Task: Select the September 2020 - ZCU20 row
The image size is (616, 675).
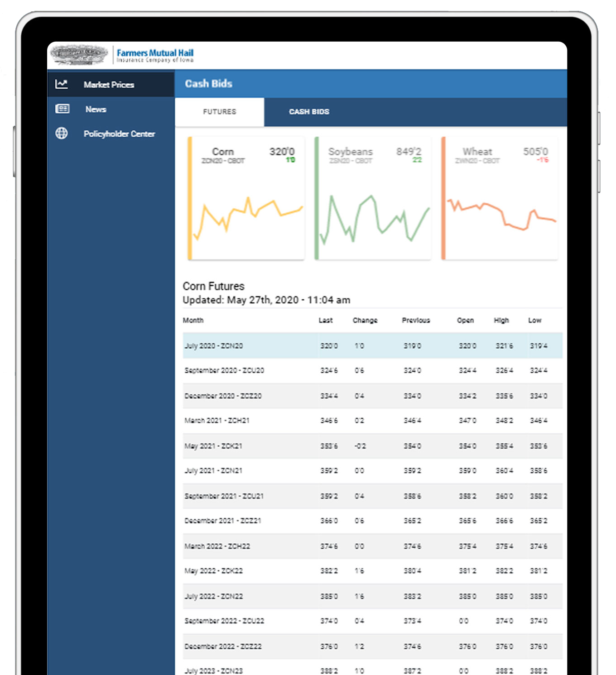Action: [x=373, y=371]
